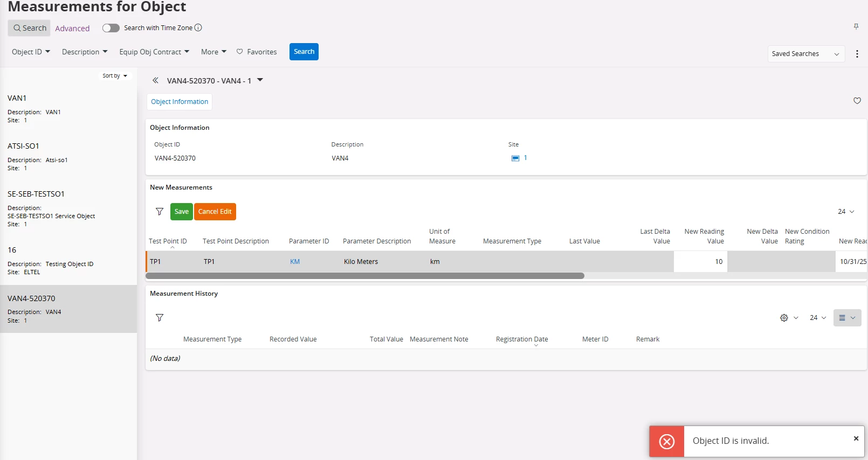Click the Unit of Measure column header
Viewport: 868px width, 460px height.
tap(442, 236)
